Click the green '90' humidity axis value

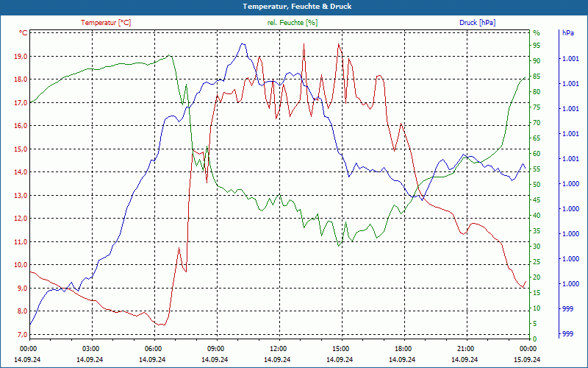tap(537, 61)
